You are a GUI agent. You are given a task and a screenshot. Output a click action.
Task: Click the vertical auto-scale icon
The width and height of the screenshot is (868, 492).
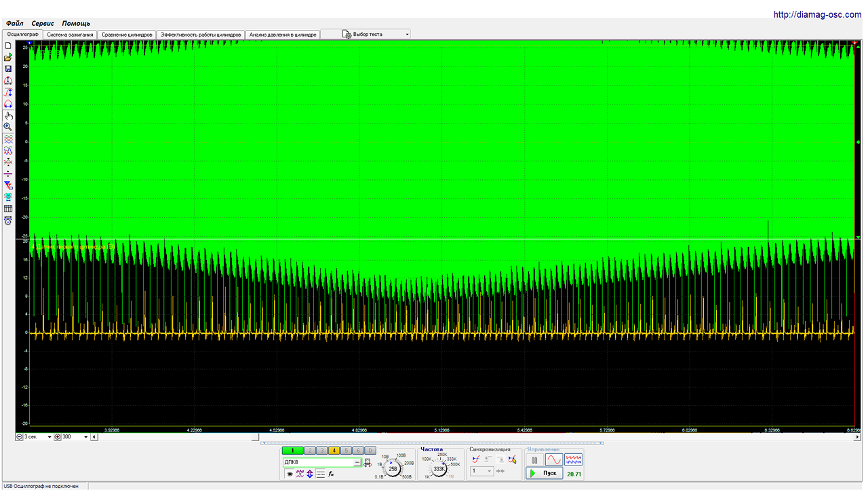tap(8, 80)
